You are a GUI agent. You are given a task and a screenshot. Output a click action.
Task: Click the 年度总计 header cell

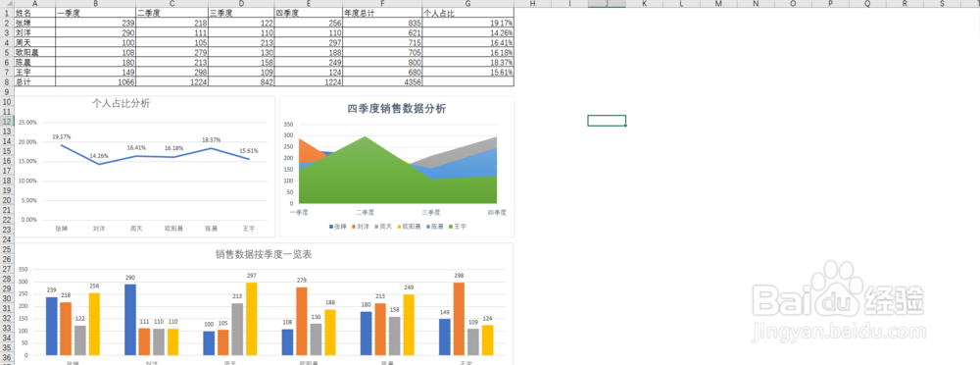pyautogui.click(x=382, y=12)
